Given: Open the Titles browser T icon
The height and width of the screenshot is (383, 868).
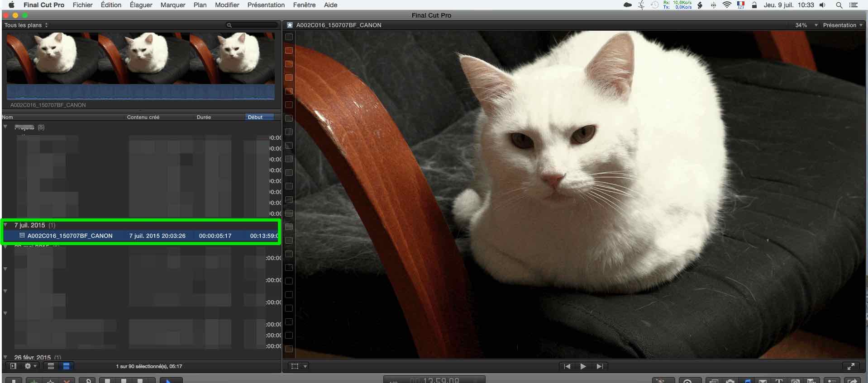Looking at the screenshot, I should coord(779,381).
